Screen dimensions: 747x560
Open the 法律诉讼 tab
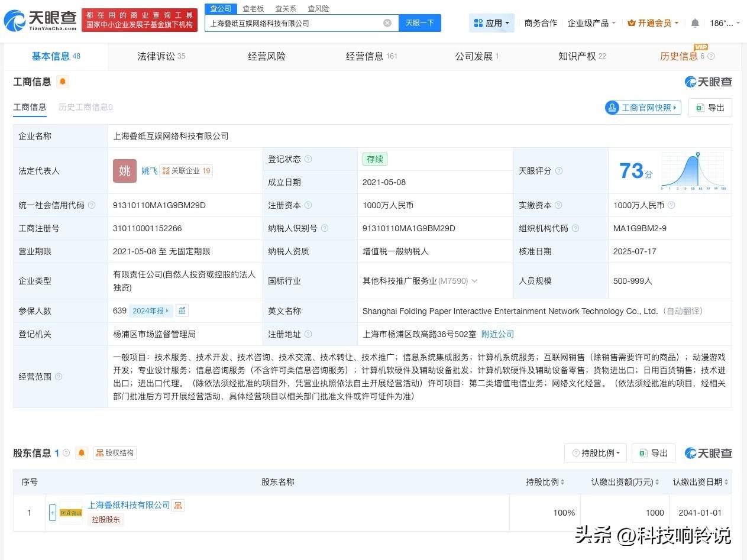[161, 56]
